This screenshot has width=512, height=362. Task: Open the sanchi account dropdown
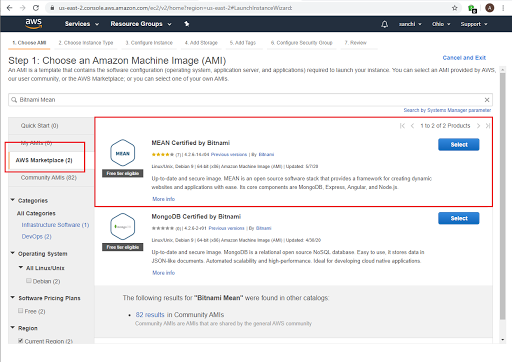click(410, 24)
